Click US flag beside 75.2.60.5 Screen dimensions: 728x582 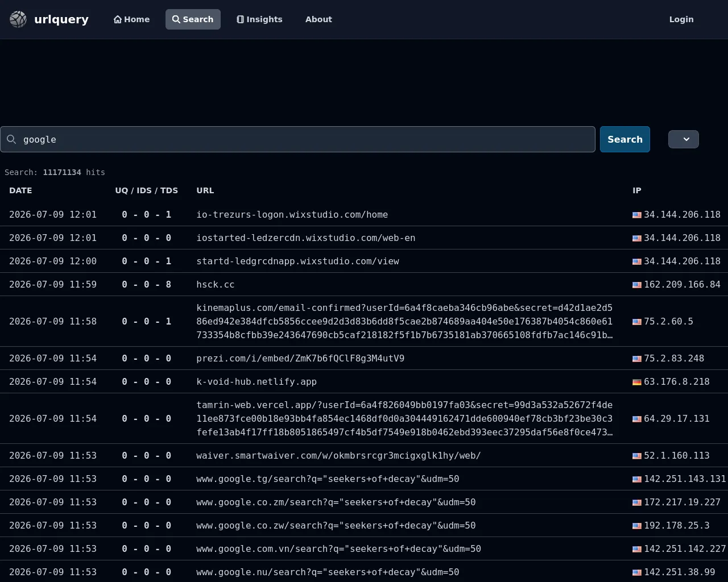pyautogui.click(x=637, y=322)
